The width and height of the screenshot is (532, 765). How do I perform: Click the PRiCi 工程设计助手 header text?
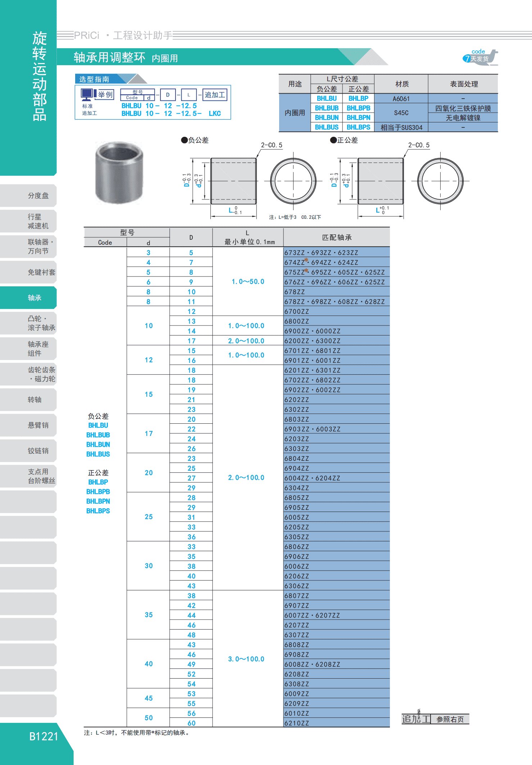click(123, 35)
